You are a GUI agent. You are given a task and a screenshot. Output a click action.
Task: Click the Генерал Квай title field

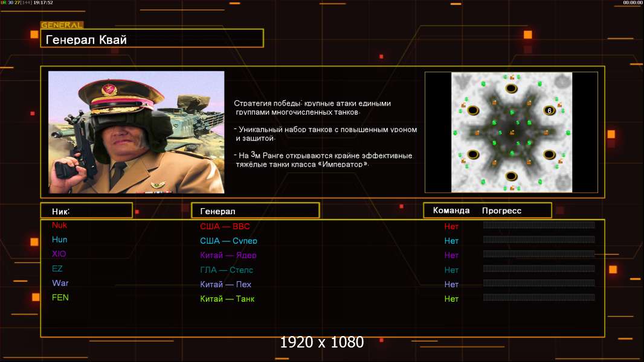[152, 39]
